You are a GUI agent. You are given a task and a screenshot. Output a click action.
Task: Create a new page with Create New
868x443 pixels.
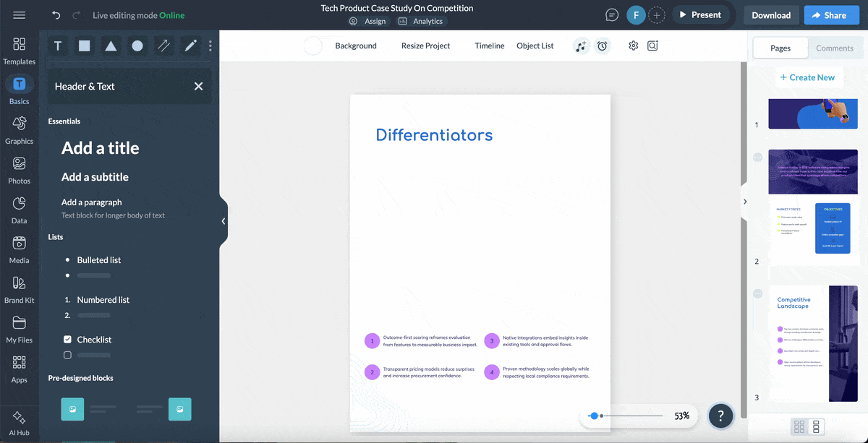point(809,77)
